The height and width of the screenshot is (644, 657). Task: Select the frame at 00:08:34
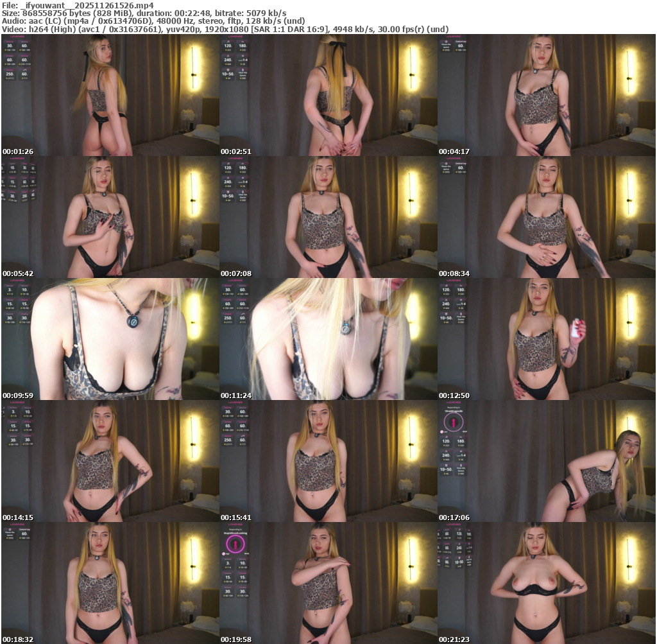pos(547,217)
